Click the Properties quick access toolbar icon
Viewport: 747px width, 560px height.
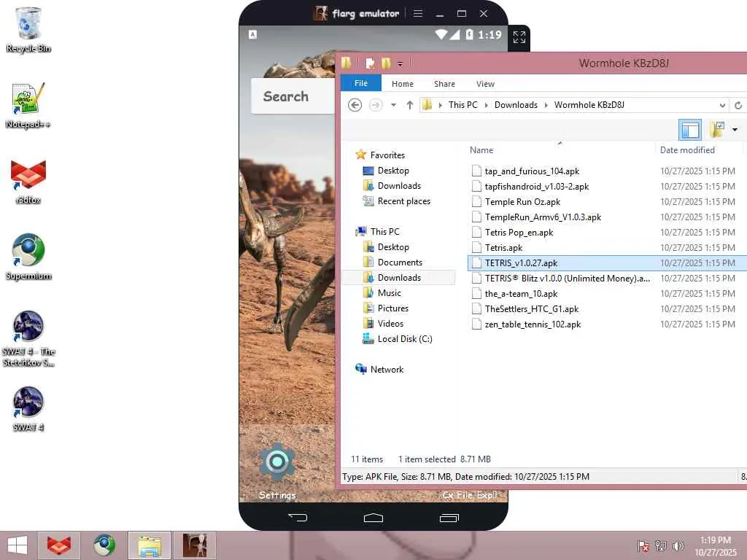[x=370, y=63]
